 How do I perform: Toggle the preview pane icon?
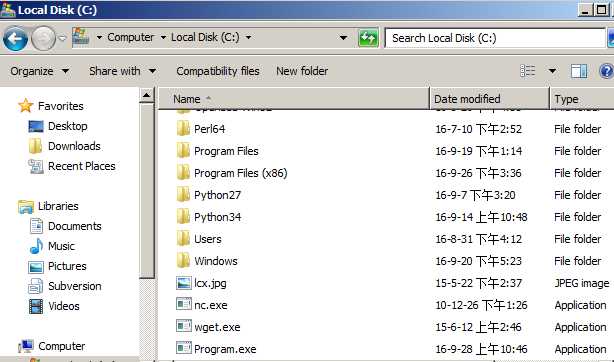[x=579, y=71]
